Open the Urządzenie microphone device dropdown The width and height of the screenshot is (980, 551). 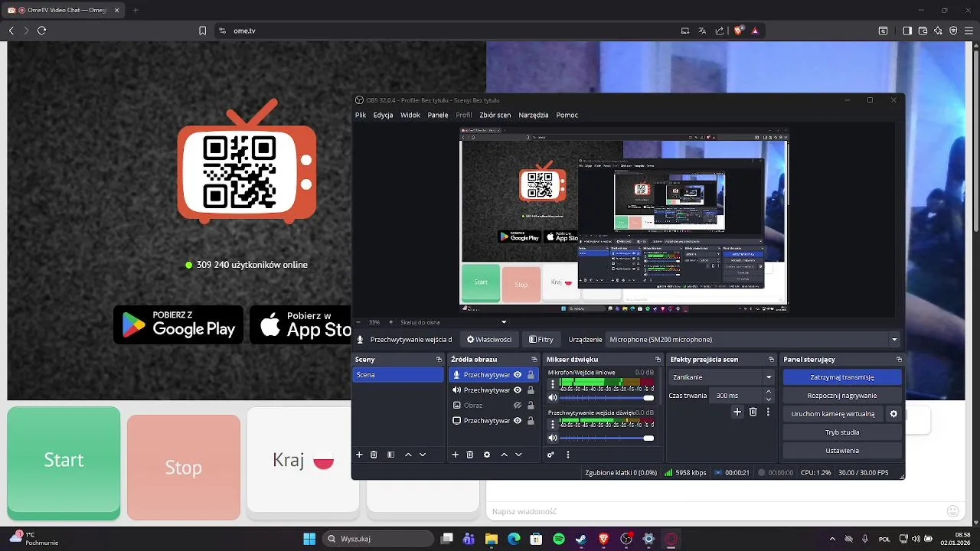[753, 339]
